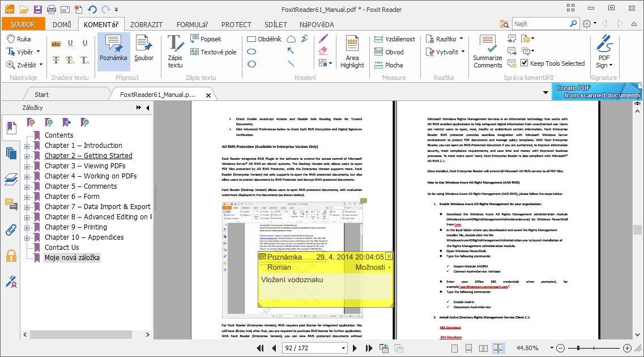The width and height of the screenshot is (644, 357).
Task: Click the Soubor file attachment tool
Action: point(144,49)
